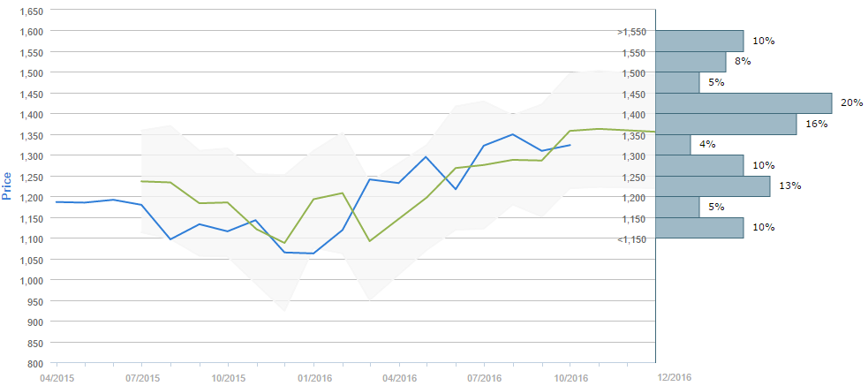Viewport: 868px width, 386px height.
Task: Select the 07/2016 x-axis label
Action: 484,378
